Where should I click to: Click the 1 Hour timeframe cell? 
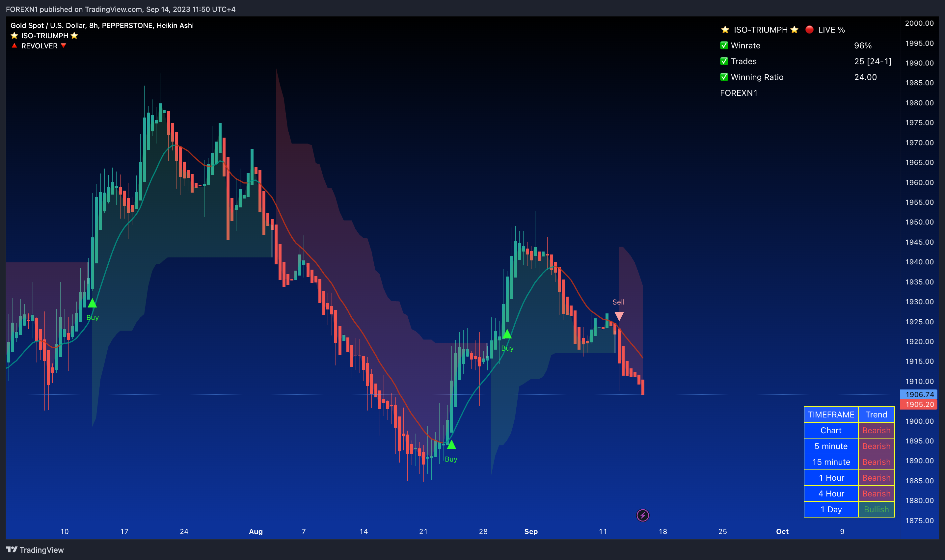pos(831,478)
